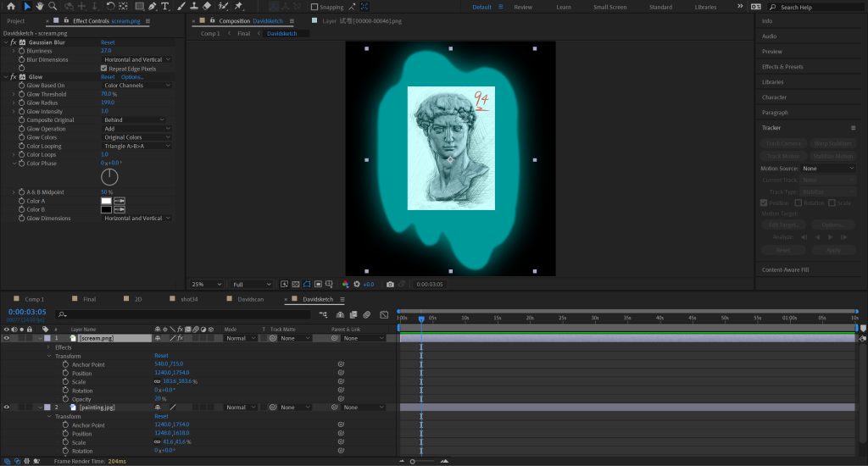Screen dimensions: 868x466
Task: Click Options for the Glow effect
Action: [x=132, y=77]
